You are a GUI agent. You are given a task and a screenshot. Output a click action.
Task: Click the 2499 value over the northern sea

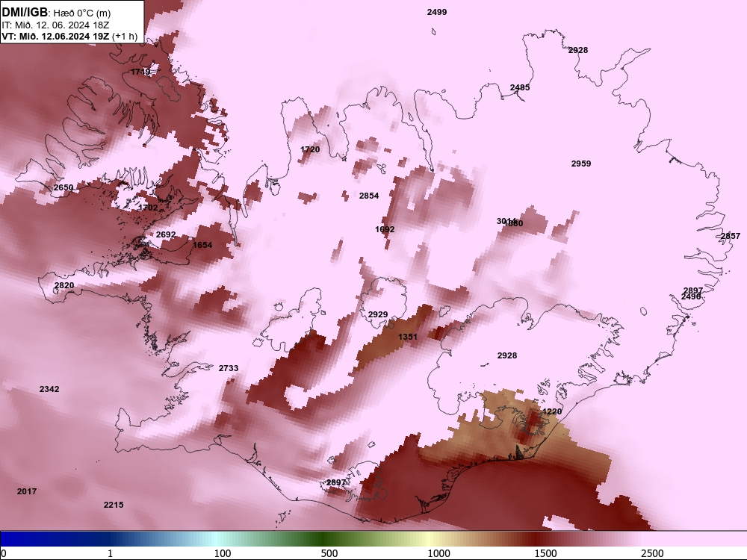coord(437,13)
